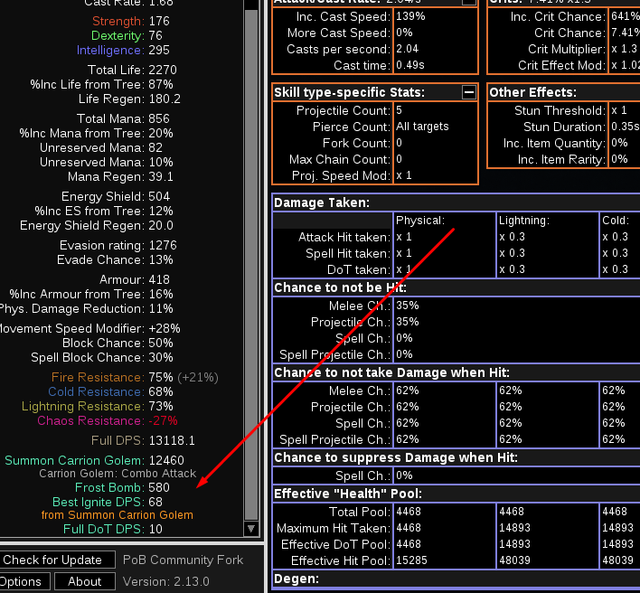The width and height of the screenshot is (640, 593).
Task: Click the sidebar vertical scrollbar thumb
Action: point(251,265)
